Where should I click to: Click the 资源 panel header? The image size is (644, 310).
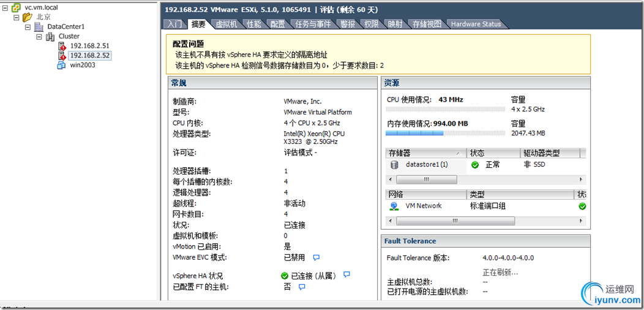[x=486, y=83]
